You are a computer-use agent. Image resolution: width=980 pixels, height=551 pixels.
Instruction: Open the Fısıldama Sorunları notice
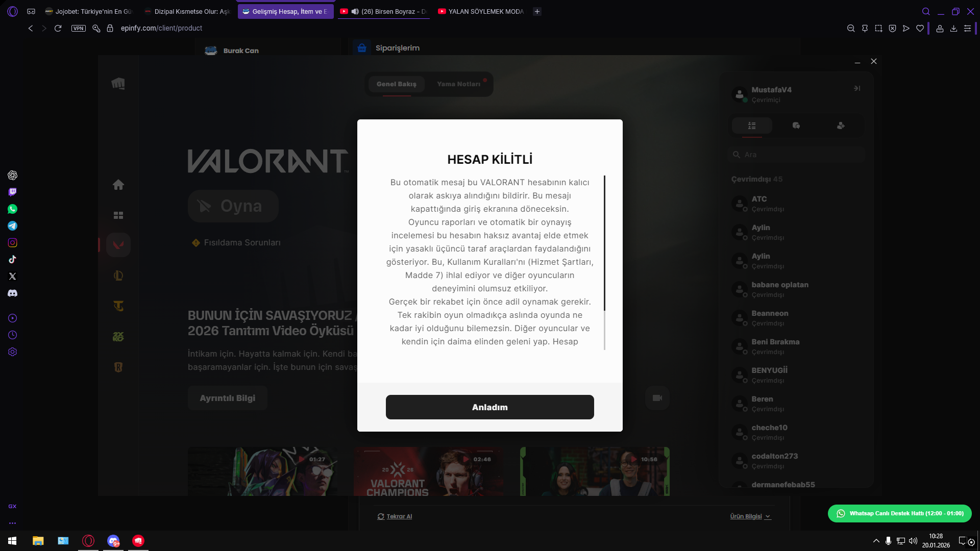pos(236,243)
